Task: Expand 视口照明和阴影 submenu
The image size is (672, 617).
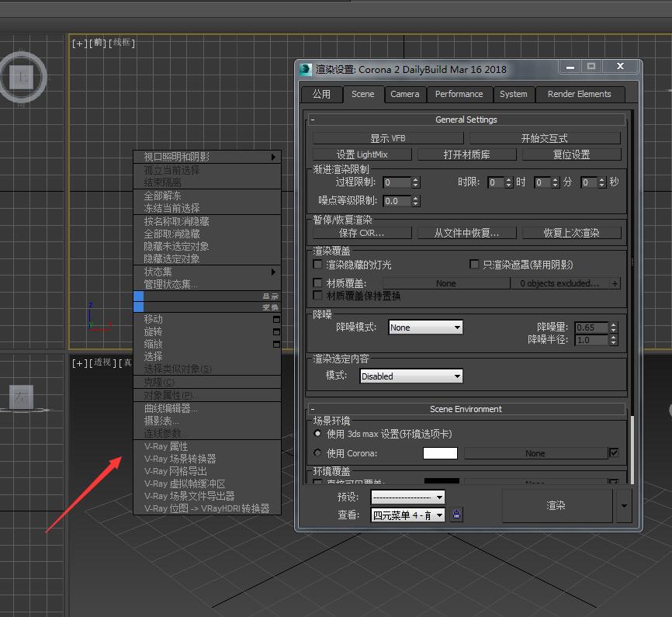Action: [x=207, y=157]
